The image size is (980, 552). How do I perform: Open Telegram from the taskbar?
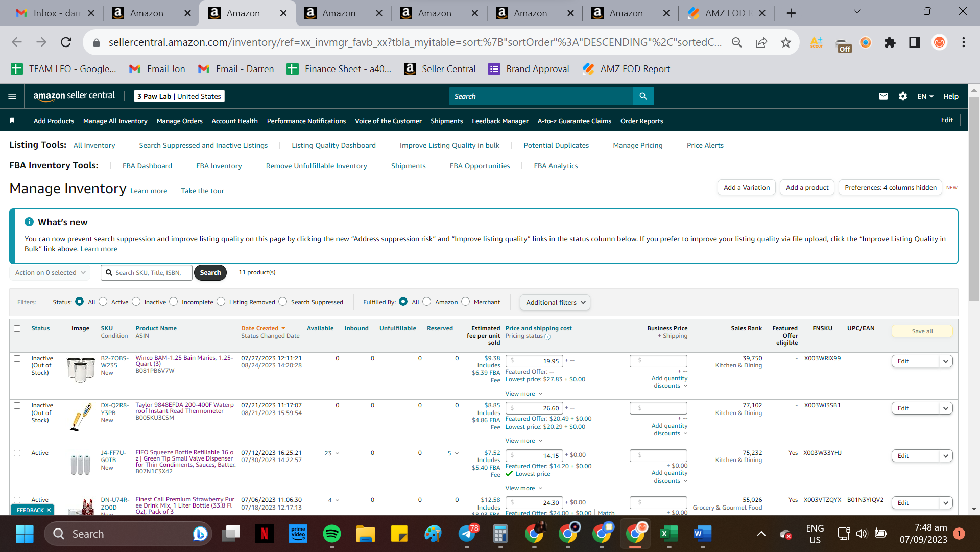(467, 534)
